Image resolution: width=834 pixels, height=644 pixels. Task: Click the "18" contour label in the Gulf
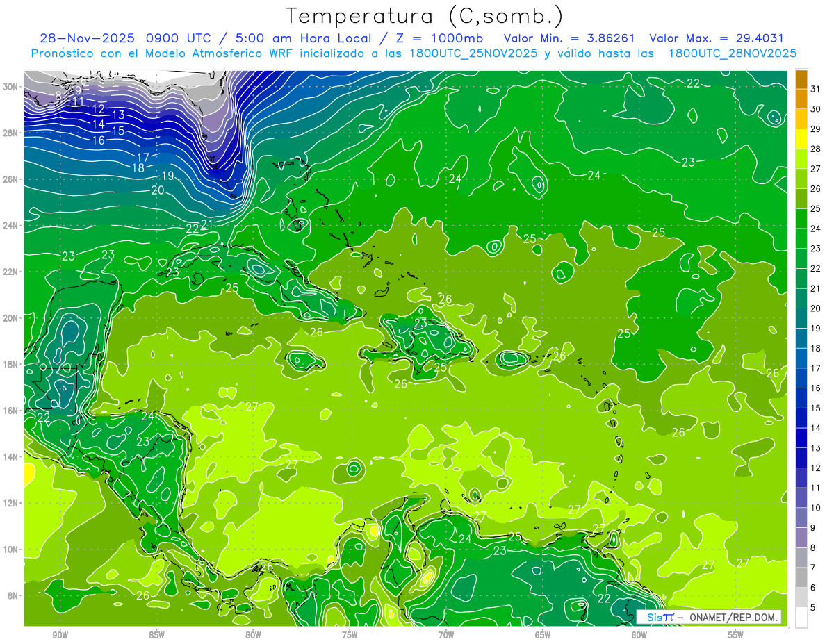pyautogui.click(x=138, y=167)
